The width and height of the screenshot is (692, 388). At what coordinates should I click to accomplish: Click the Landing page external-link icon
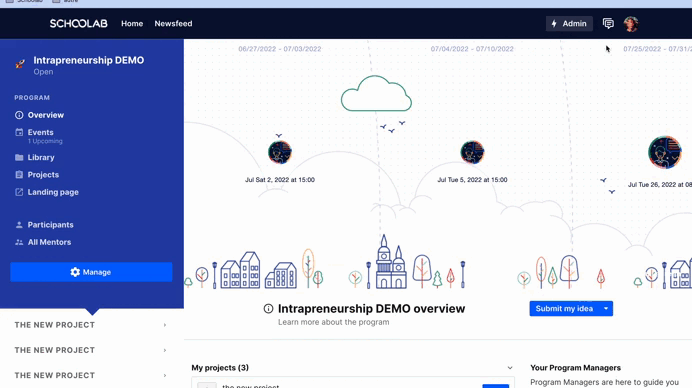[19, 192]
